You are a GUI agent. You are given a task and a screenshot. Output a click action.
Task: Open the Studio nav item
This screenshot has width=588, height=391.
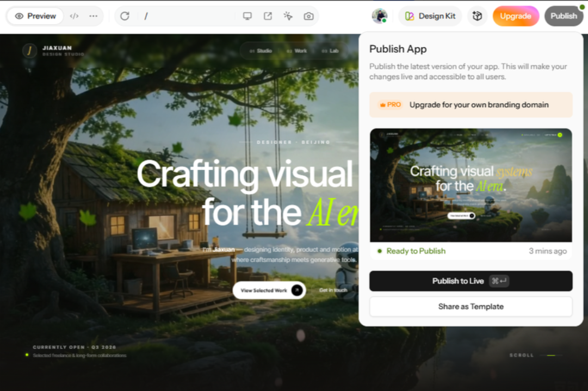tap(261, 51)
